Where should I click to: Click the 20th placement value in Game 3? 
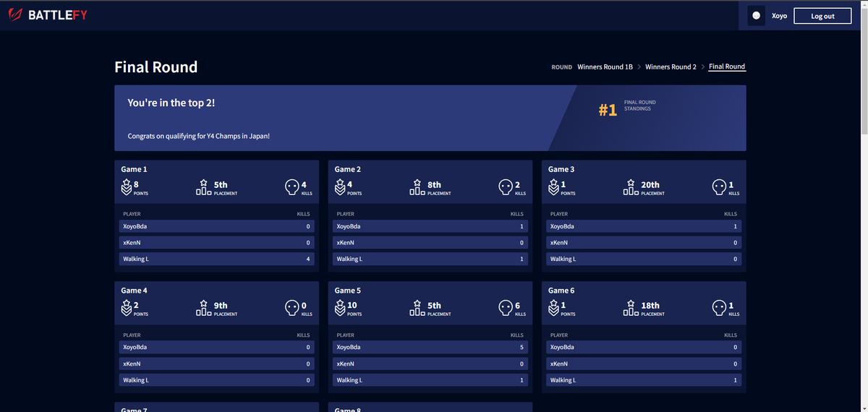click(650, 185)
